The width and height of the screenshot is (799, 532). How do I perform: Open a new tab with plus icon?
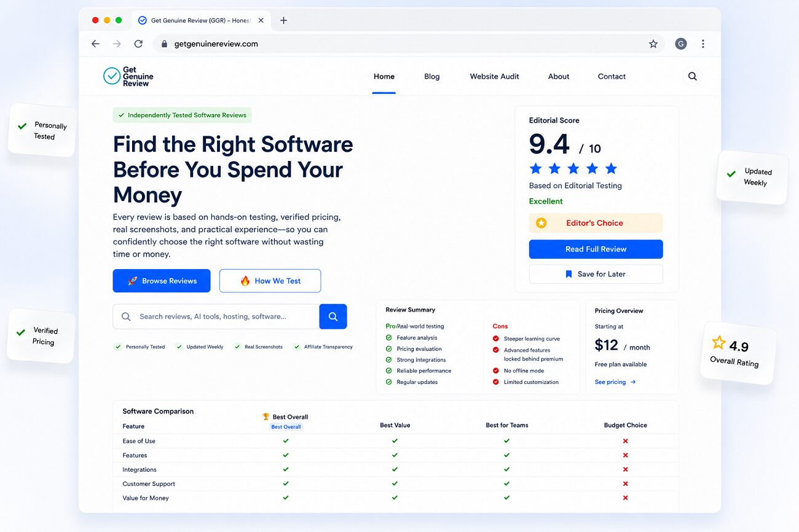click(283, 20)
